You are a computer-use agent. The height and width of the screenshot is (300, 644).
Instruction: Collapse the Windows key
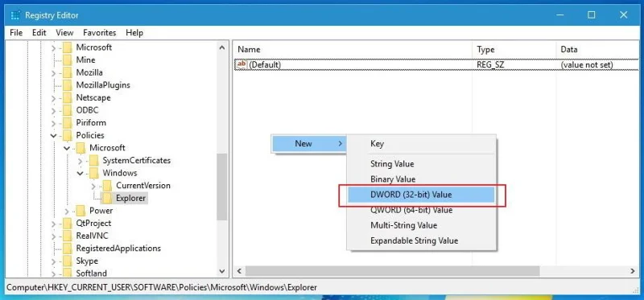[x=80, y=173]
